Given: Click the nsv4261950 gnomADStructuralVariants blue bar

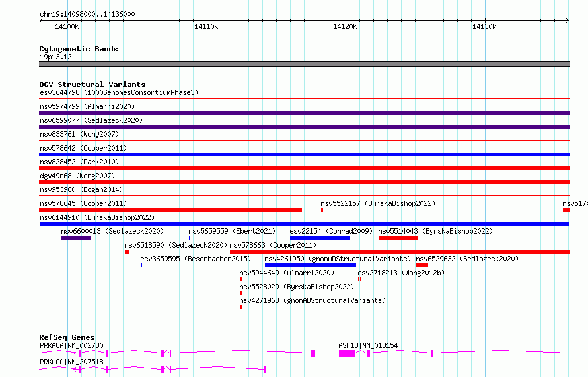Looking at the screenshot, I should (x=311, y=265).
